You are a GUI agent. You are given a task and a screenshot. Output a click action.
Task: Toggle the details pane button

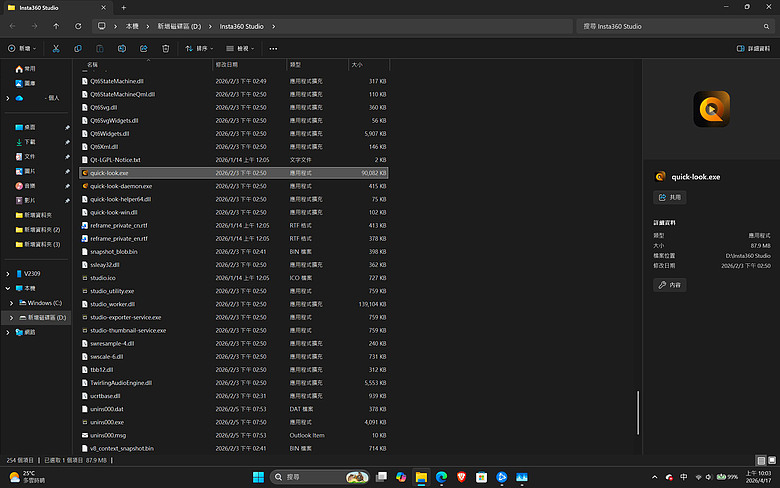click(753, 48)
